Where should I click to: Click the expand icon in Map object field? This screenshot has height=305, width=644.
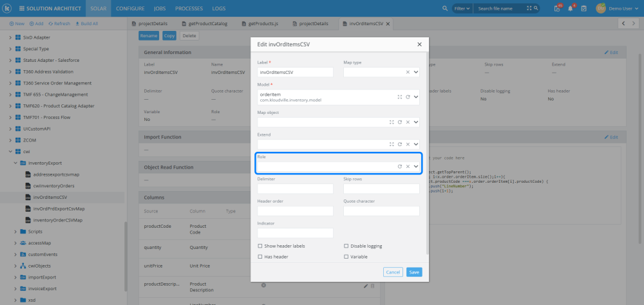point(392,122)
